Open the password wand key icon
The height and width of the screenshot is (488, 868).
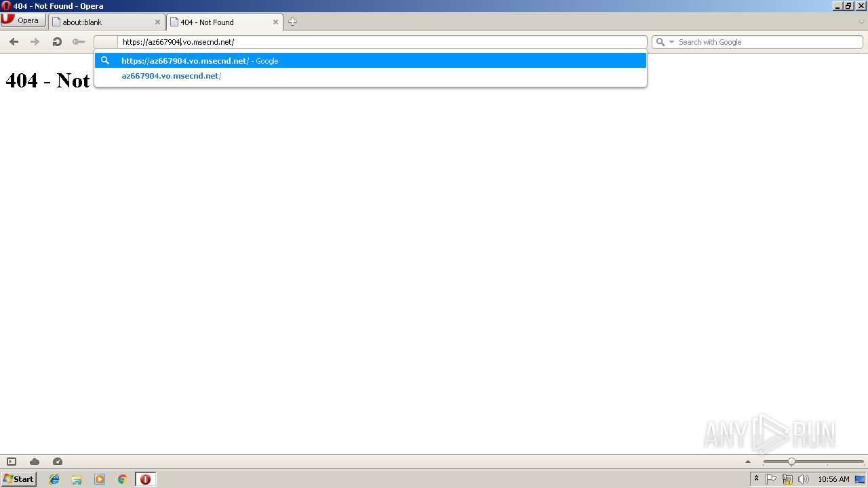(79, 42)
